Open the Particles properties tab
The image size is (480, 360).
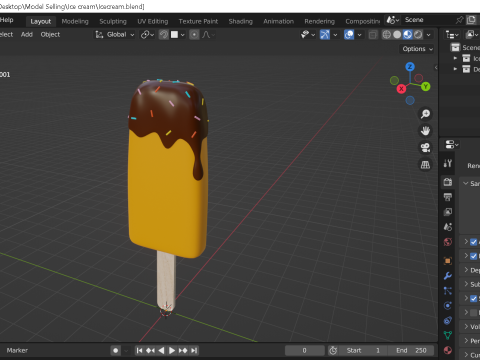[x=448, y=291]
